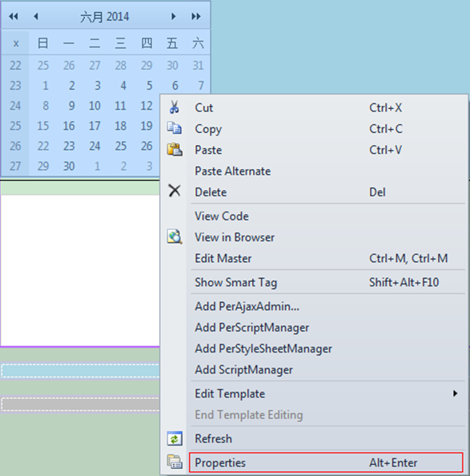Viewport: 470px width, 476px height.
Task: Click the View in Browser globe icon
Action: tap(175, 236)
